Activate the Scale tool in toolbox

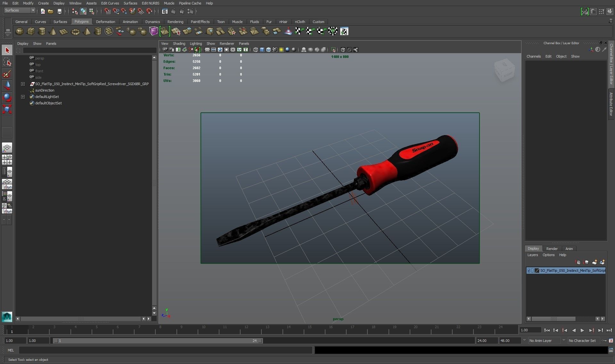pyautogui.click(x=7, y=109)
